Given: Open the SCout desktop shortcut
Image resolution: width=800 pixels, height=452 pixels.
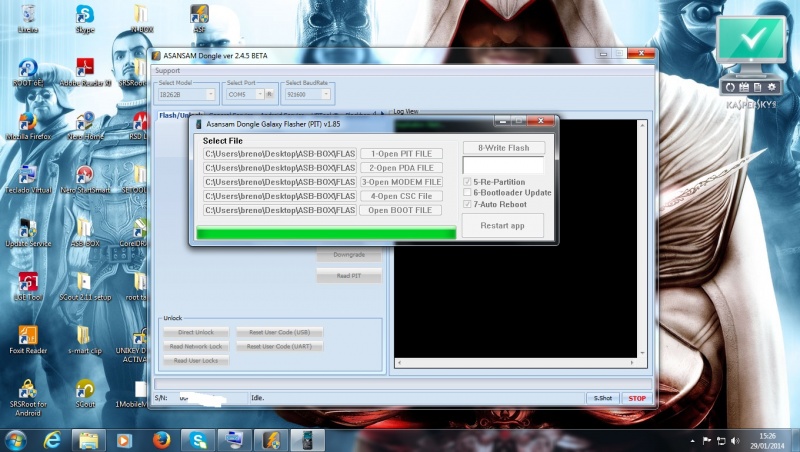Looking at the screenshot, I should (x=85, y=394).
